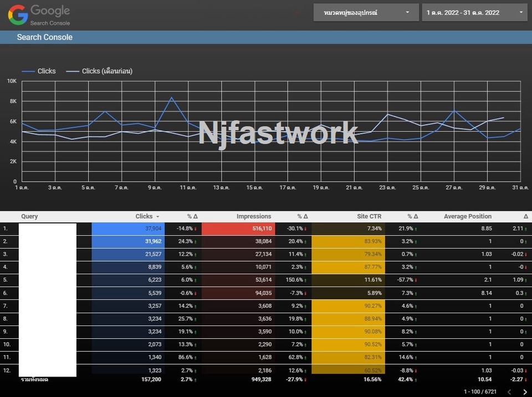Sort table by Clicks column header

coord(144,216)
